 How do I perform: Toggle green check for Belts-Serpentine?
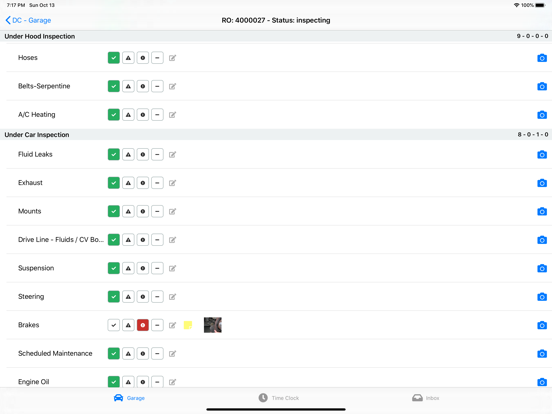pyautogui.click(x=114, y=86)
